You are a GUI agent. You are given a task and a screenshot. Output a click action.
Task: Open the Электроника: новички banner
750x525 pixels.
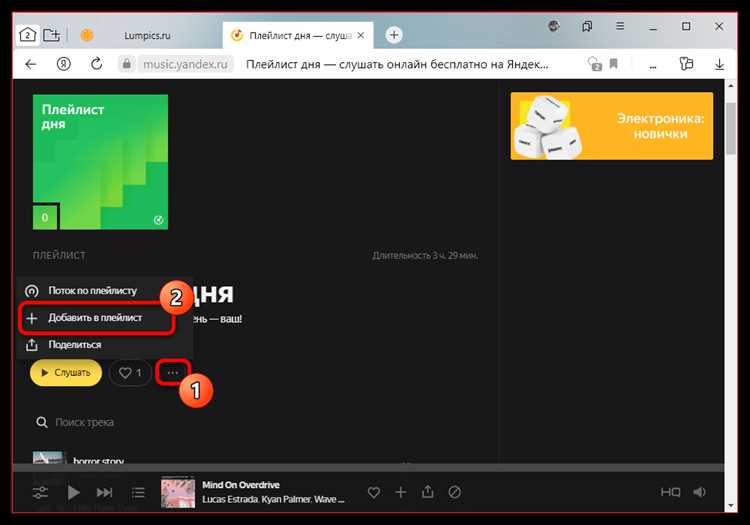coord(612,126)
